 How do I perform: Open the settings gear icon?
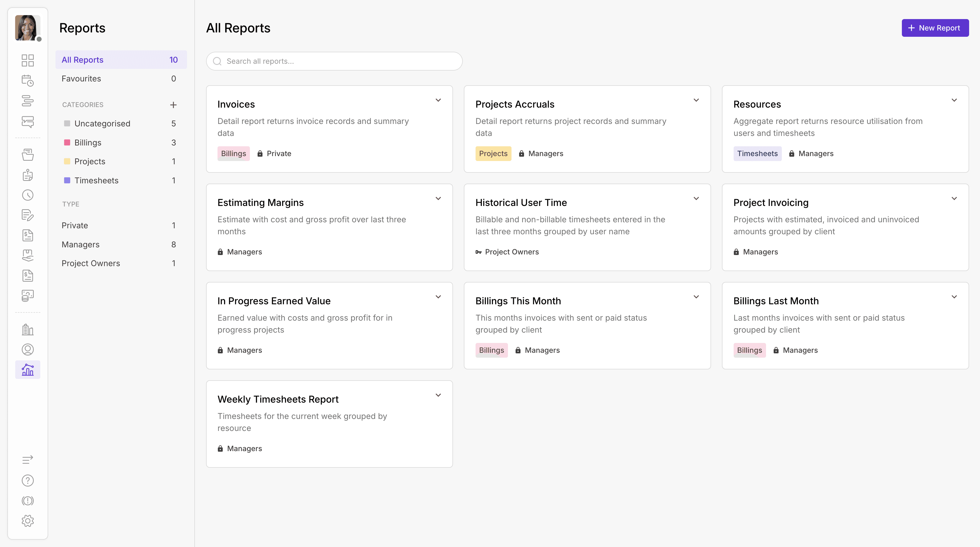[x=27, y=521]
